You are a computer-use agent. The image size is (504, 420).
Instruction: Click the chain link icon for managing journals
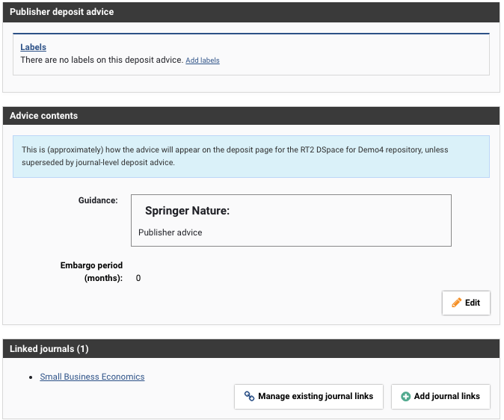click(249, 396)
